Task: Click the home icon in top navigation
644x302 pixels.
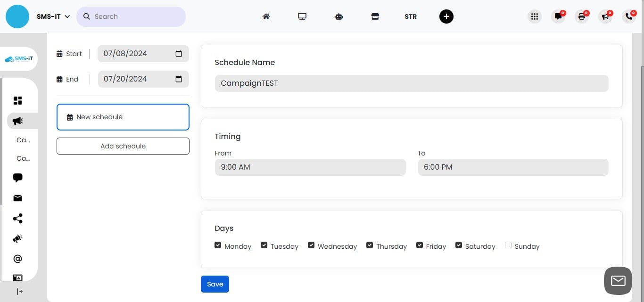Action: (266, 16)
